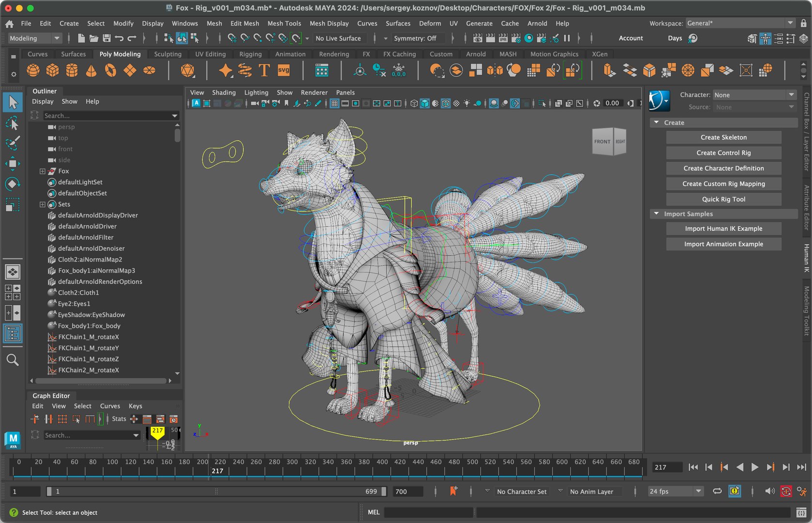This screenshot has height=523, width=812.
Task: Toggle the audio mute speaker icon
Action: 769,492
